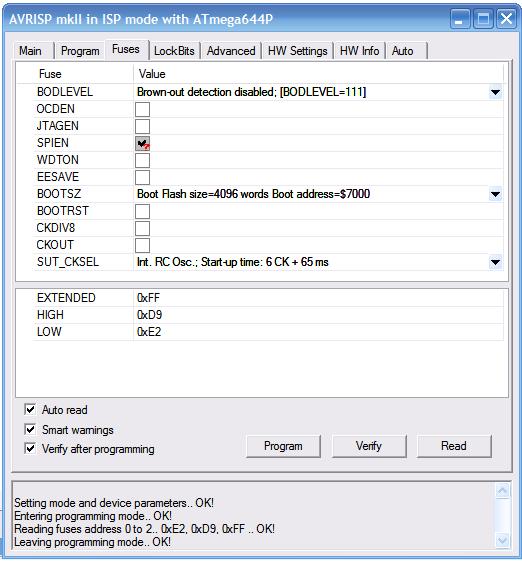
Task: Close the AVRISP mkII window
Action: point(506,19)
